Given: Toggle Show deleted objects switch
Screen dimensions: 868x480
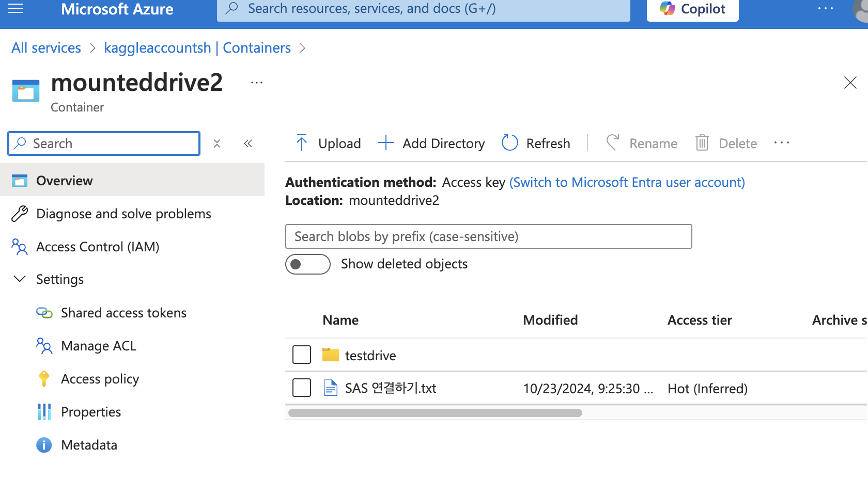Looking at the screenshot, I should click(308, 264).
